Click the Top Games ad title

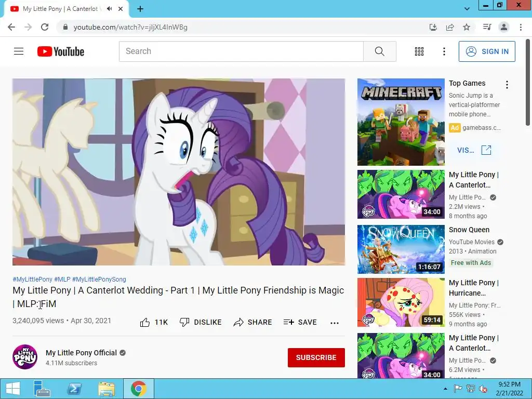click(x=467, y=83)
